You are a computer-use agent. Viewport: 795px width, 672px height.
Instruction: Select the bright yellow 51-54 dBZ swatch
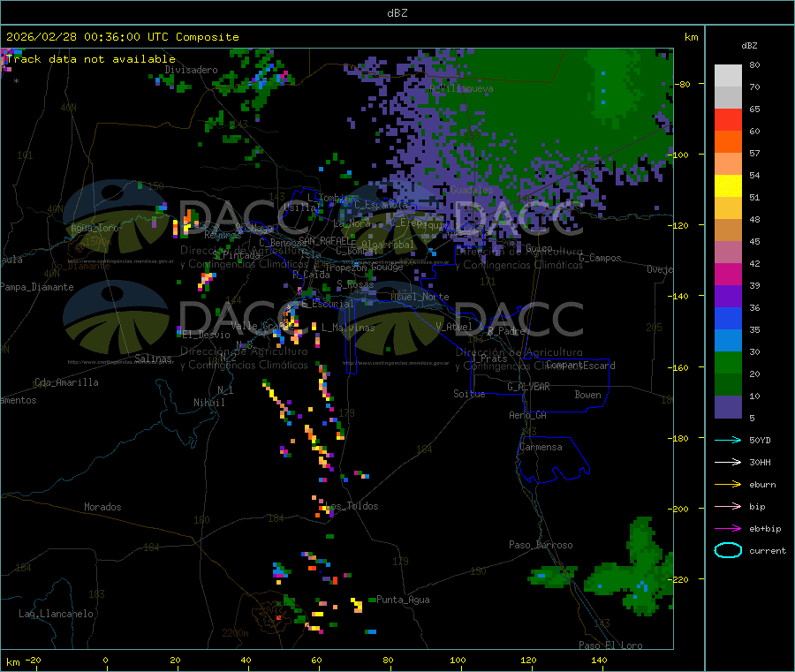[728, 186]
